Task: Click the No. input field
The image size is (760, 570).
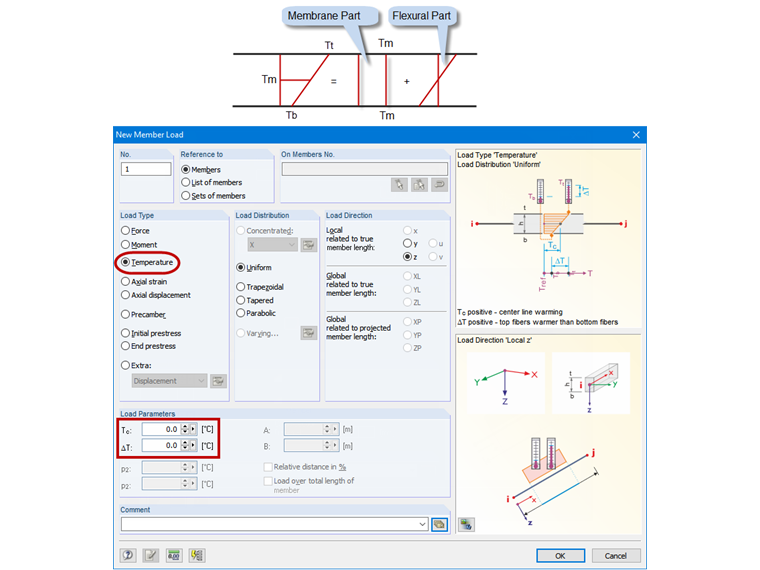Action: tap(146, 169)
